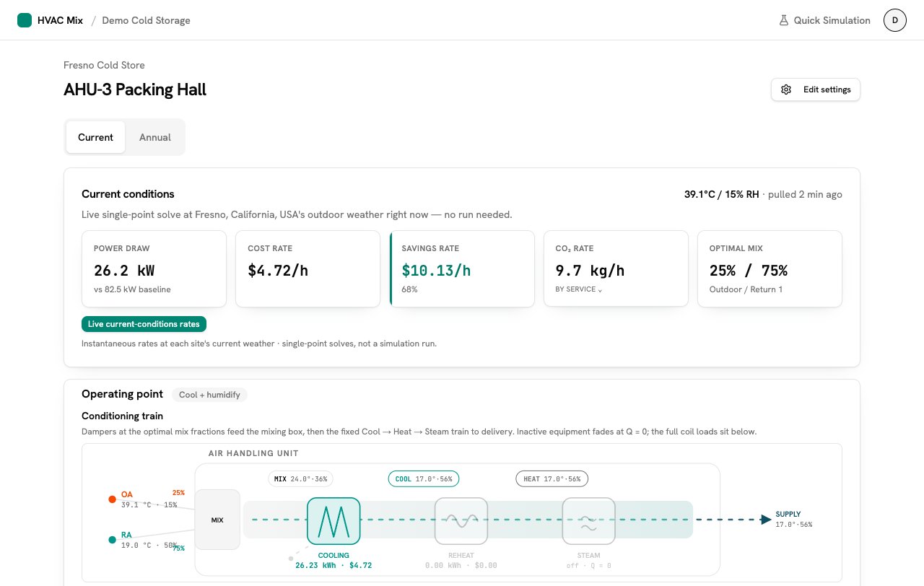The image size is (924, 586).
Task: Open Quick Simulation
Action: (824, 20)
